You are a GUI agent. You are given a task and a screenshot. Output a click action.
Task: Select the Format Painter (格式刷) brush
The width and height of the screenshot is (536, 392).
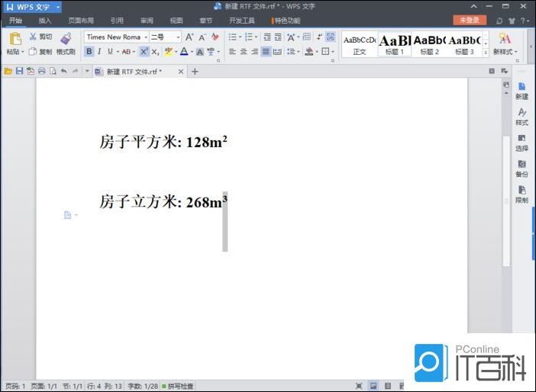click(66, 38)
